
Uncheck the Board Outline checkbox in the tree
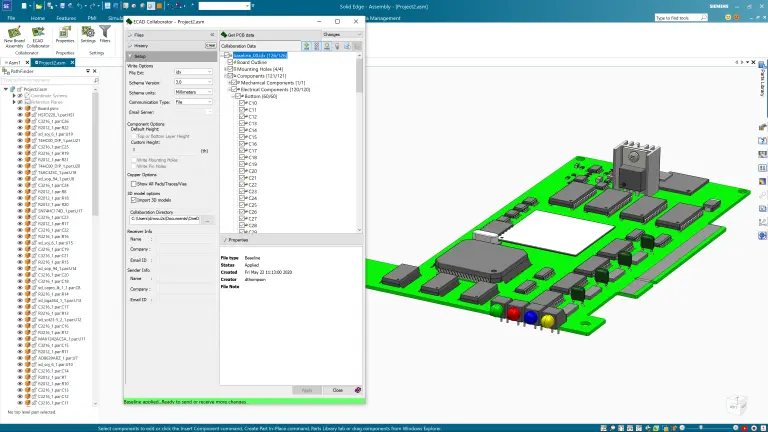[230, 62]
